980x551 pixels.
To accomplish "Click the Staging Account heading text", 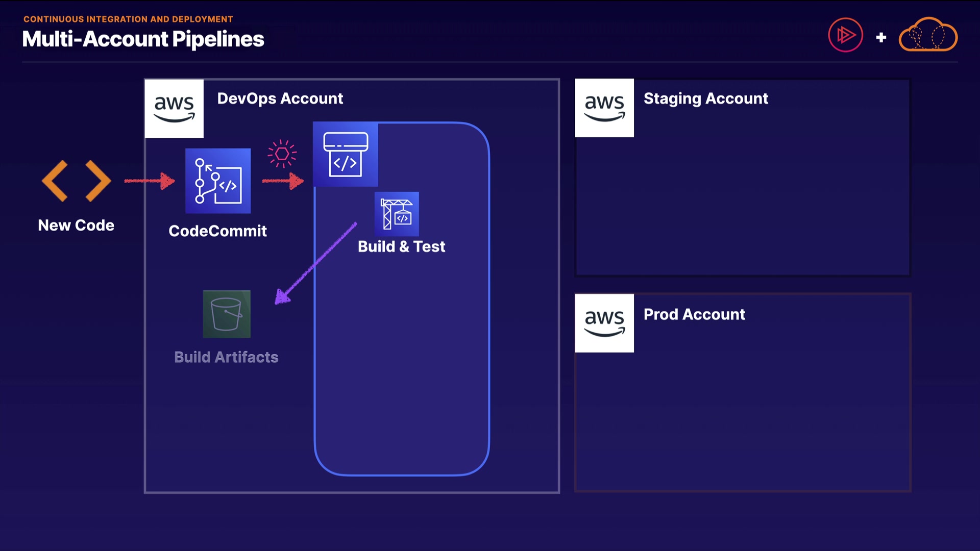I will click(x=705, y=98).
